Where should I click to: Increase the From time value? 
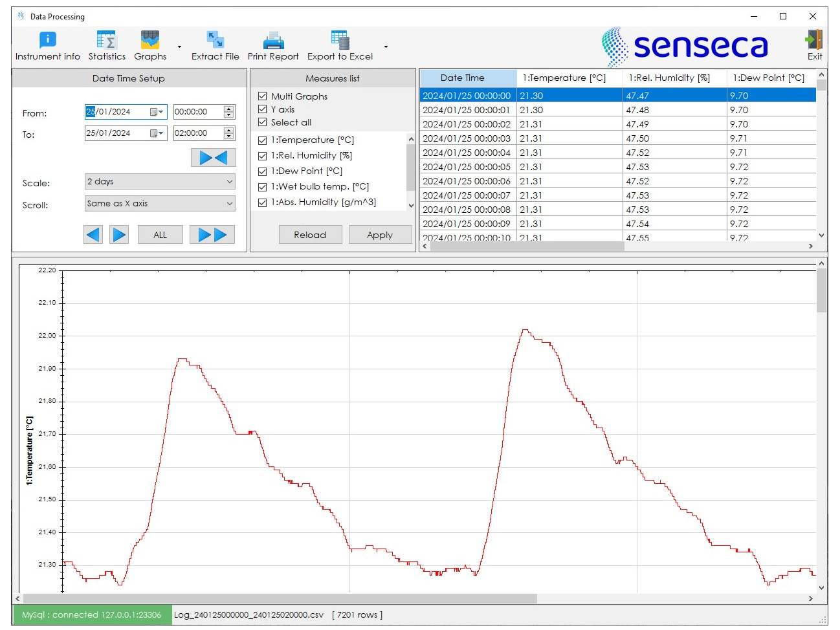(228, 109)
